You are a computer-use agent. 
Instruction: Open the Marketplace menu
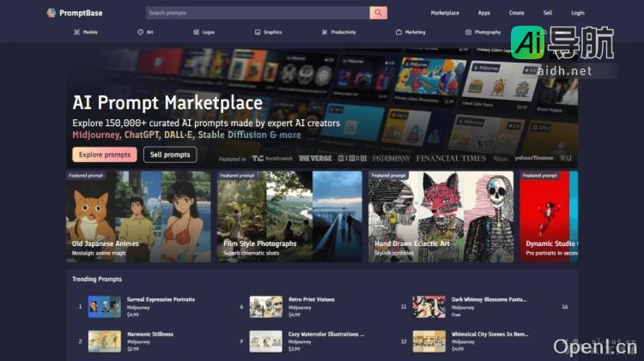tap(445, 13)
